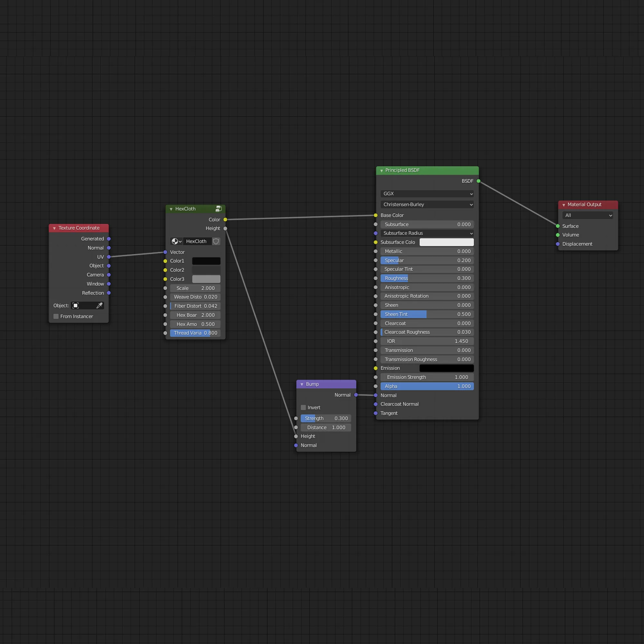The width and height of the screenshot is (644, 644).
Task: Check the Invert option on the Bump node
Action: (x=303, y=407)
